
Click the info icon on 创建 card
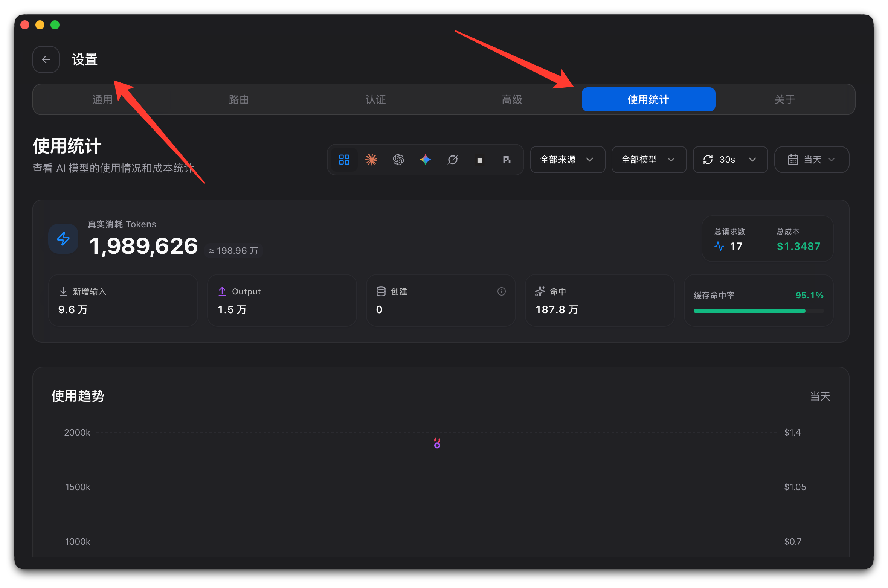tap(501, 291)
